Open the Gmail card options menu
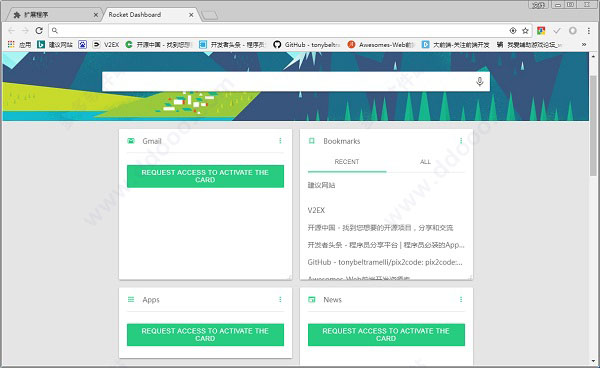This screenshot has height=368, width=600. [x=280, y=141]
